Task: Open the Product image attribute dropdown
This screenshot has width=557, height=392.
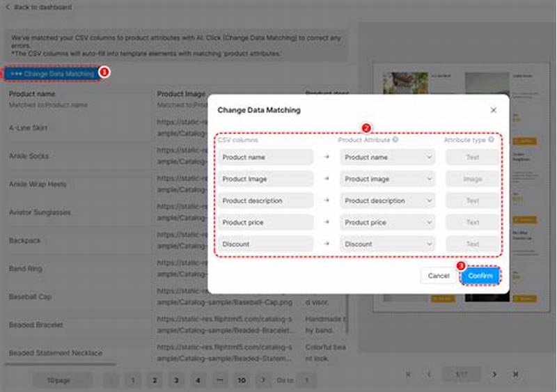Action: (388, 179)
